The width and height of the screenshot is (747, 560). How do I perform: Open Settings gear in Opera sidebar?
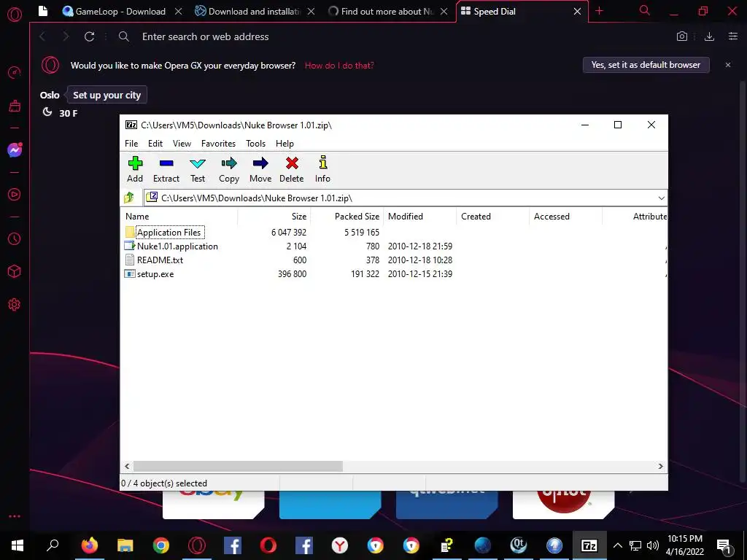(x=15, y=304)
